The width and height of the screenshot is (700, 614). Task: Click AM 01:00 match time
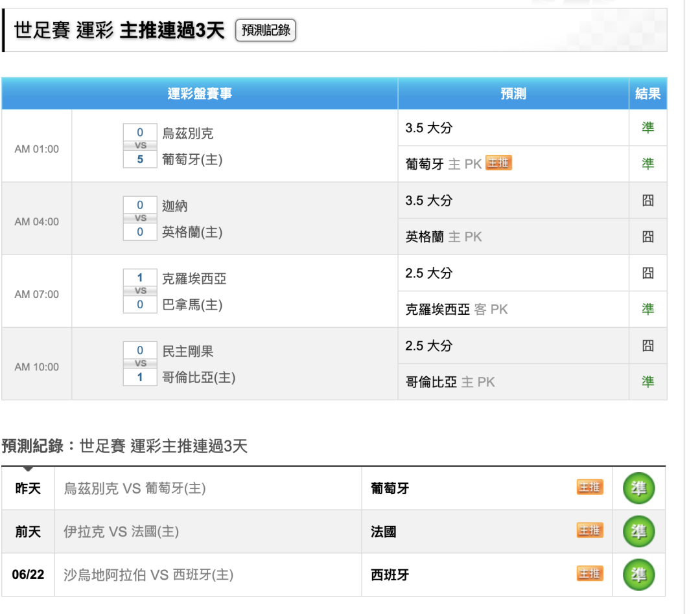pyautogui.click(x=36, y=149)
